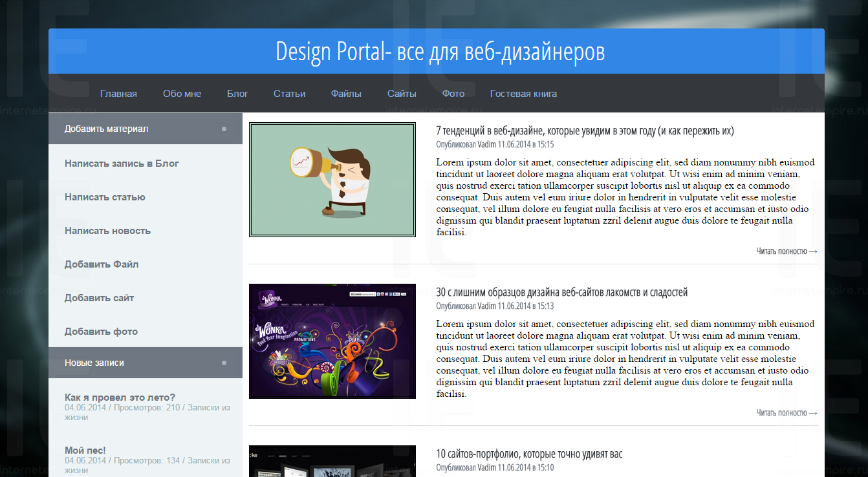Select Написать запись в Блог
Screen dimensions: 868x477
122,164
